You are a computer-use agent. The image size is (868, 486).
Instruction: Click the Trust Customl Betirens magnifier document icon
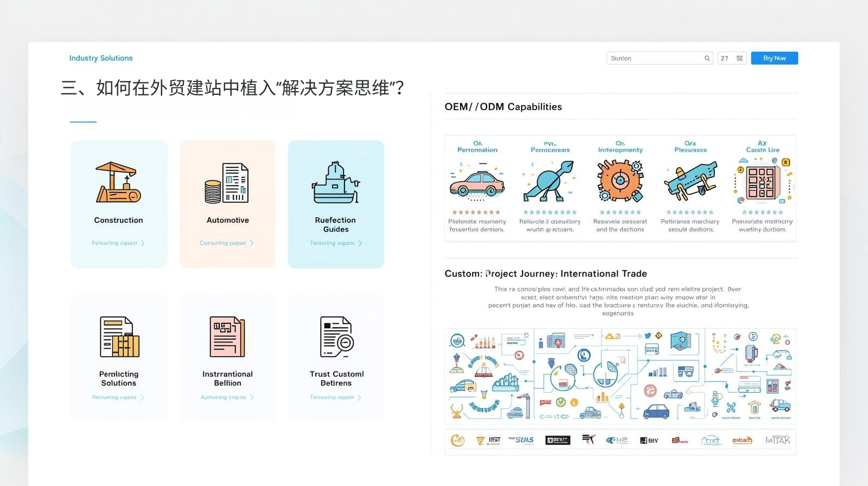(x=337, y=337)
